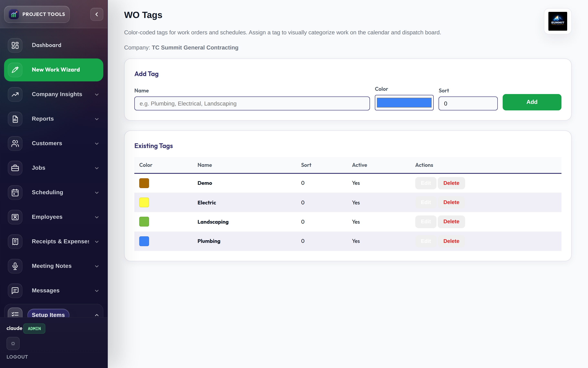
Task: Click the ADMIN role badge
Action: (x=34, y=329)
